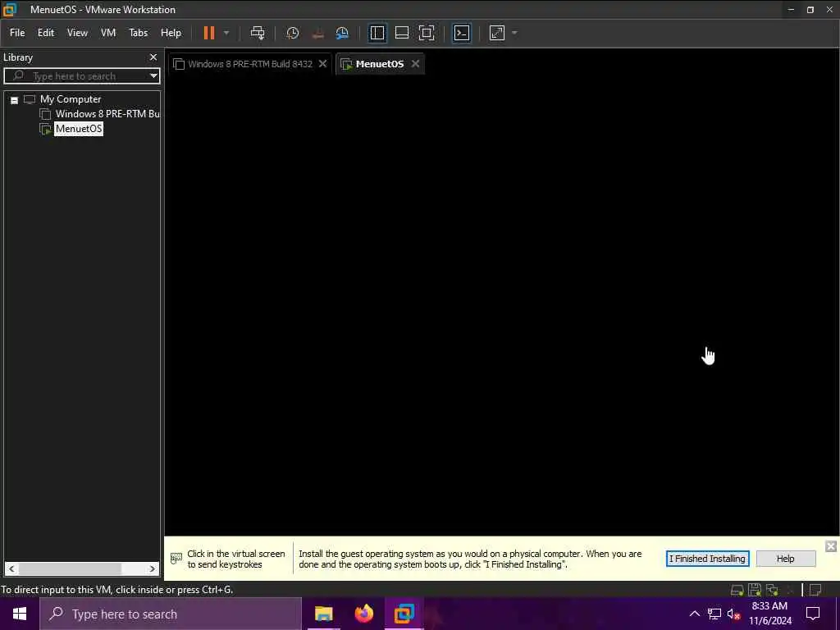Click the message log status icon
The image size is (840, 630).
click(x=815, y=590)
